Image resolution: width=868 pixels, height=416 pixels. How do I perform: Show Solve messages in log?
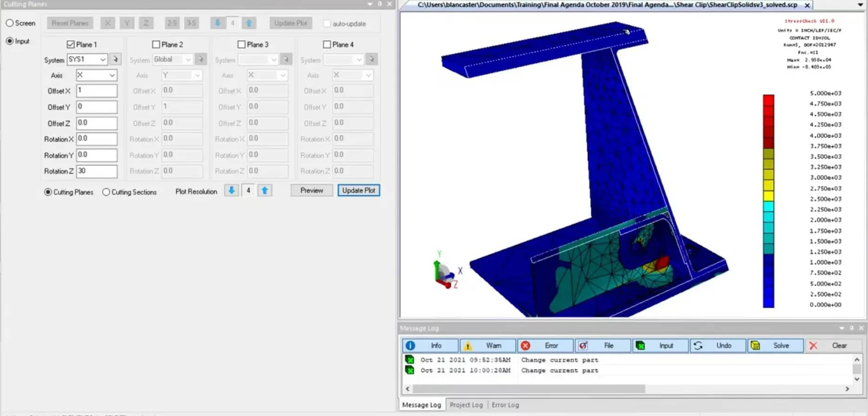click(x=775, y=345)
